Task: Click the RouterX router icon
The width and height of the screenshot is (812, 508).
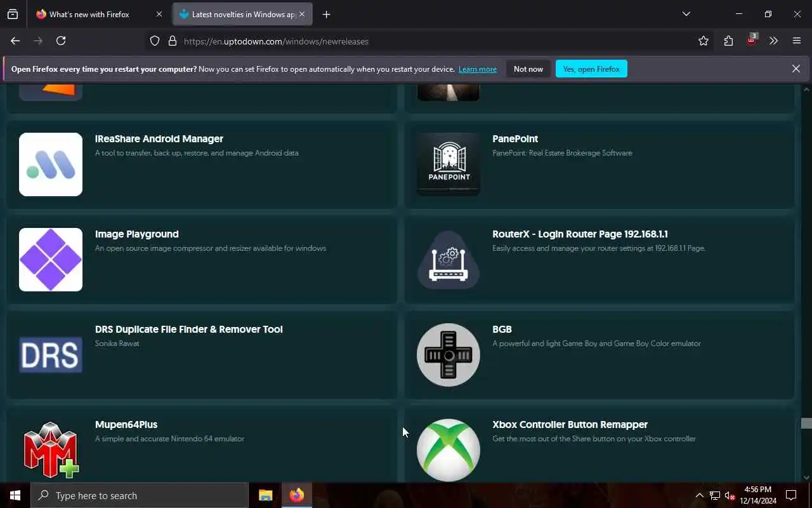Action: click(x=449, y=260)
